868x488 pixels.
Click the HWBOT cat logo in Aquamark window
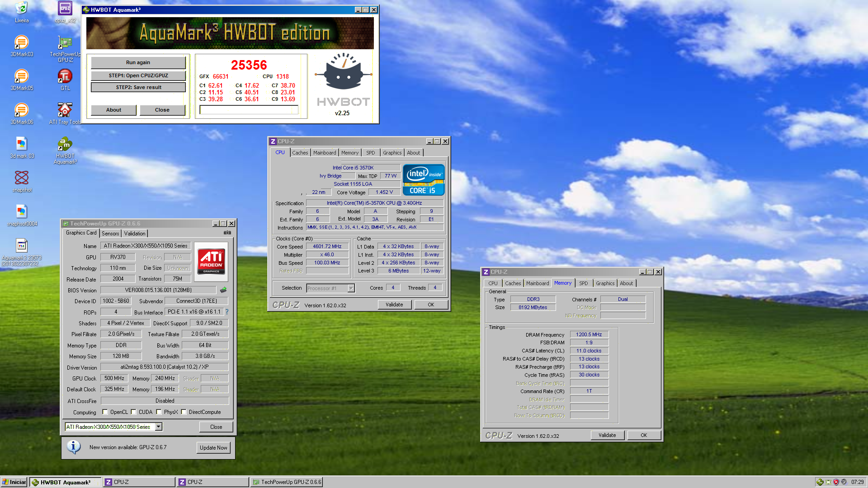[344, 72]
